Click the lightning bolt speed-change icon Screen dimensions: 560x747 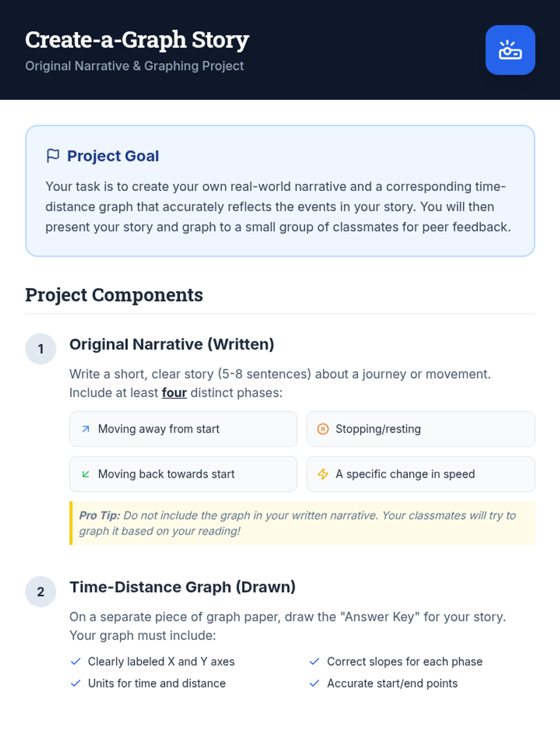coord(323,474)
